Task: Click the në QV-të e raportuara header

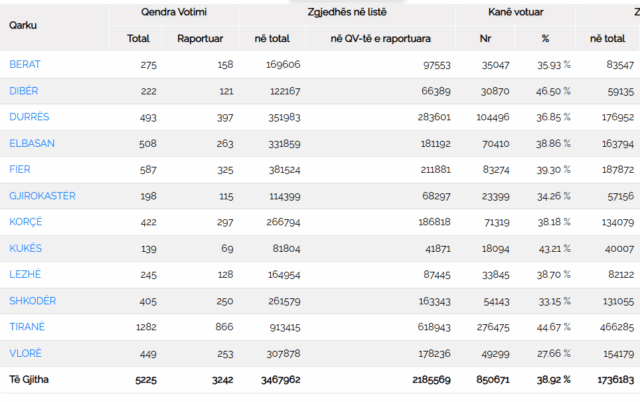Action: [x=380, y=39]
